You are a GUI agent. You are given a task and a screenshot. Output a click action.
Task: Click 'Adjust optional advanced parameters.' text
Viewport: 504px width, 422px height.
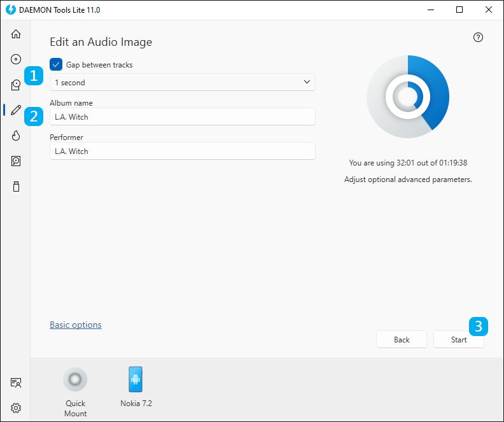(408, 179)
